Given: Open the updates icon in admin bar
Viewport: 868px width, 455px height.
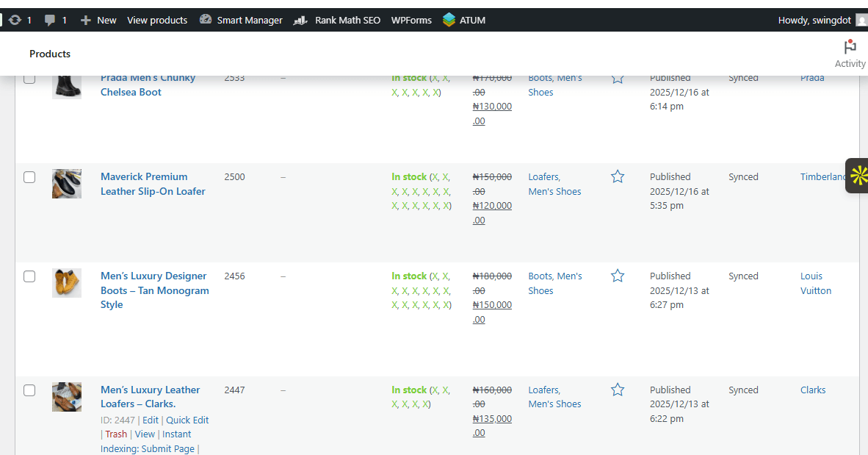Looking at the screenshot, I should click(x=15, y=20).
